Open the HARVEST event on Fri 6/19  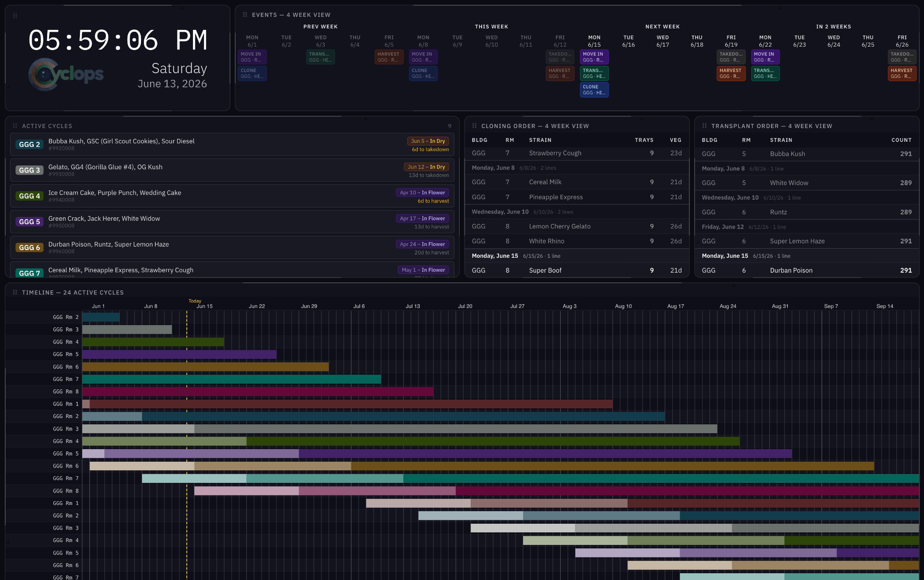pos(731,74)
